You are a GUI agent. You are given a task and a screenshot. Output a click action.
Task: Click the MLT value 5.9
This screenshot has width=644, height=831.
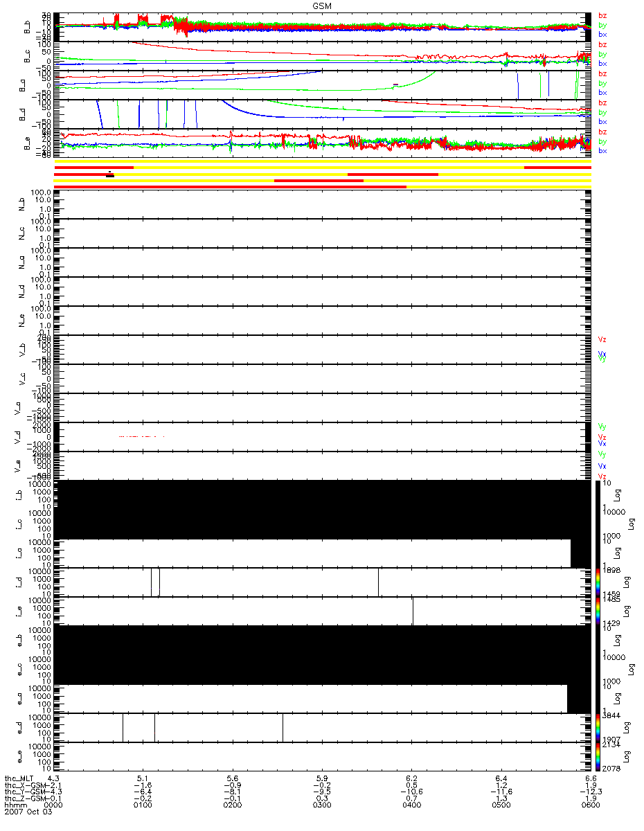(x=323, y=778)
